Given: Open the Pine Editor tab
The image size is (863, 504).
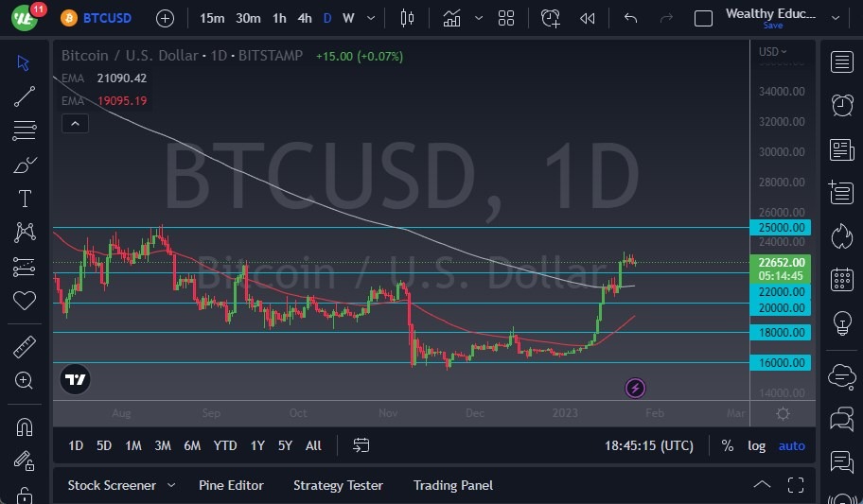Looking at the screenshot, I should pos(231,485).
